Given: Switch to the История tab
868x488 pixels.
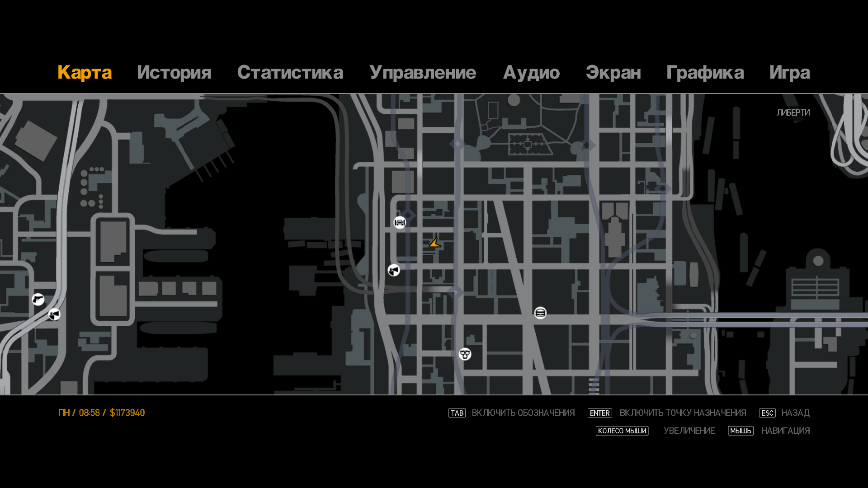Looking at the screenshot, I should (174, 72).
